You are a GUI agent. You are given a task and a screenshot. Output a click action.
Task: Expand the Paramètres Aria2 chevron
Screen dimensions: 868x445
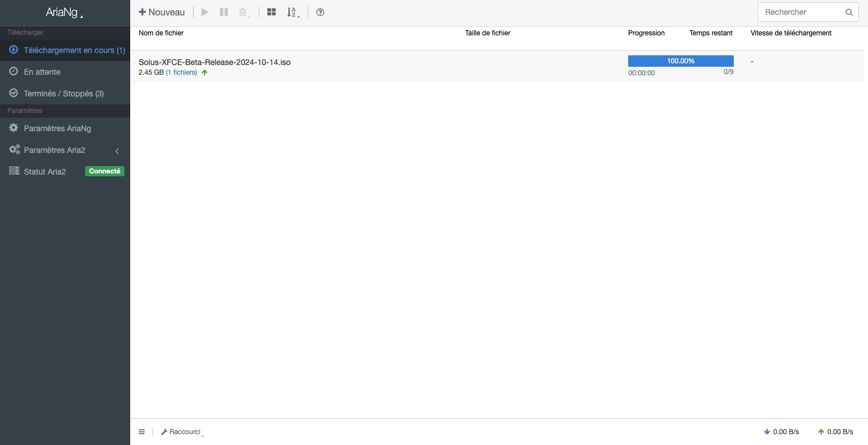tap(117, 151)
